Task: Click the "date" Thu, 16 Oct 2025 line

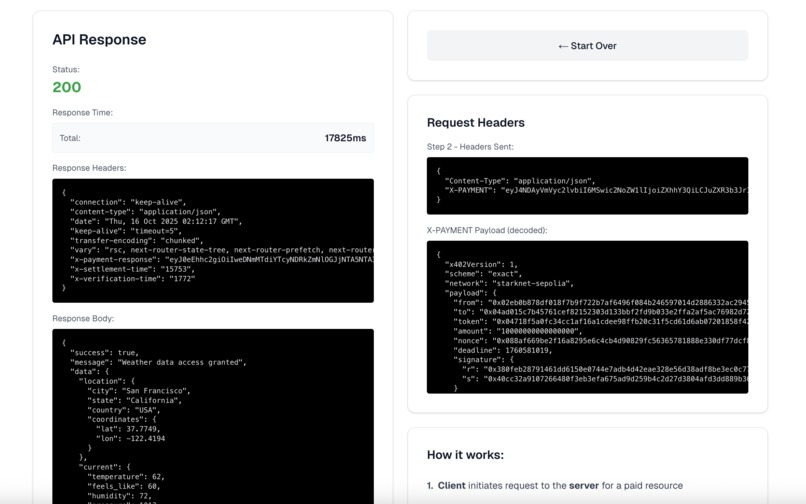Action: coord(156,221)
